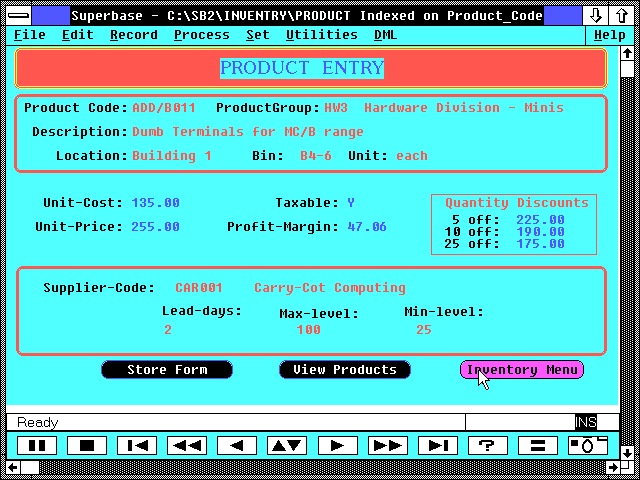Jump to the last record
This screenshot has width=640, height=480.
(x=438, y=445)
